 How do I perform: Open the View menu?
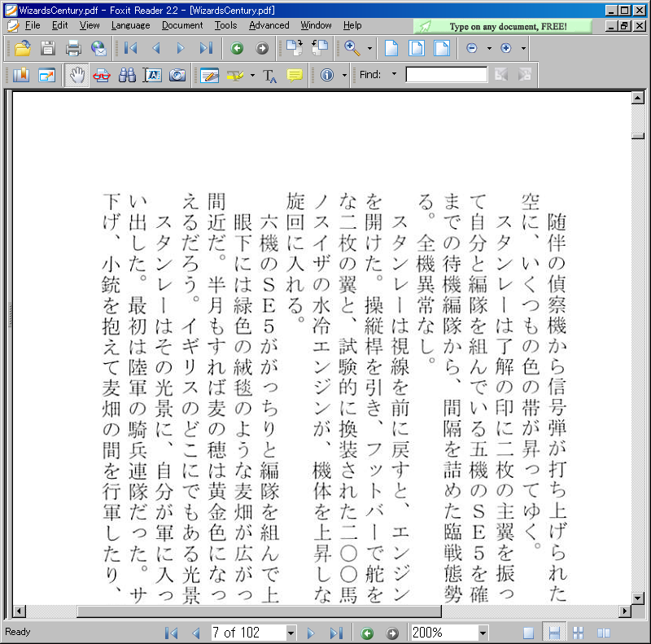tap(90, 25)
